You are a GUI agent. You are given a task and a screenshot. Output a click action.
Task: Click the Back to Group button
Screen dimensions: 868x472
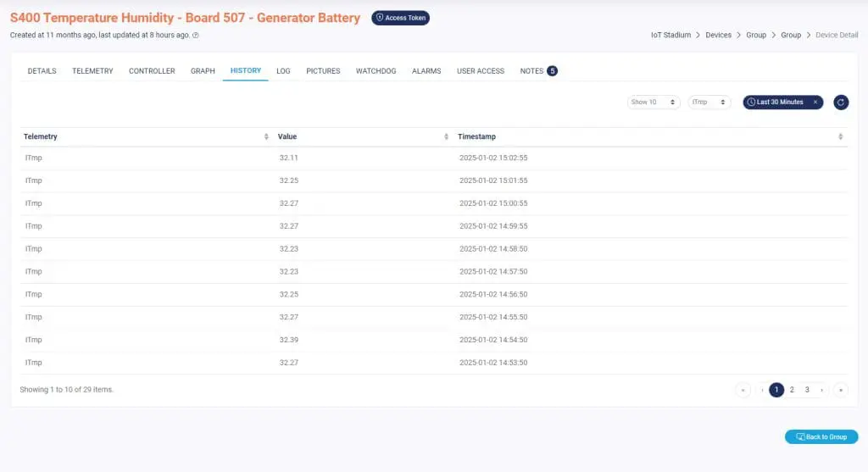pos(821,436)
